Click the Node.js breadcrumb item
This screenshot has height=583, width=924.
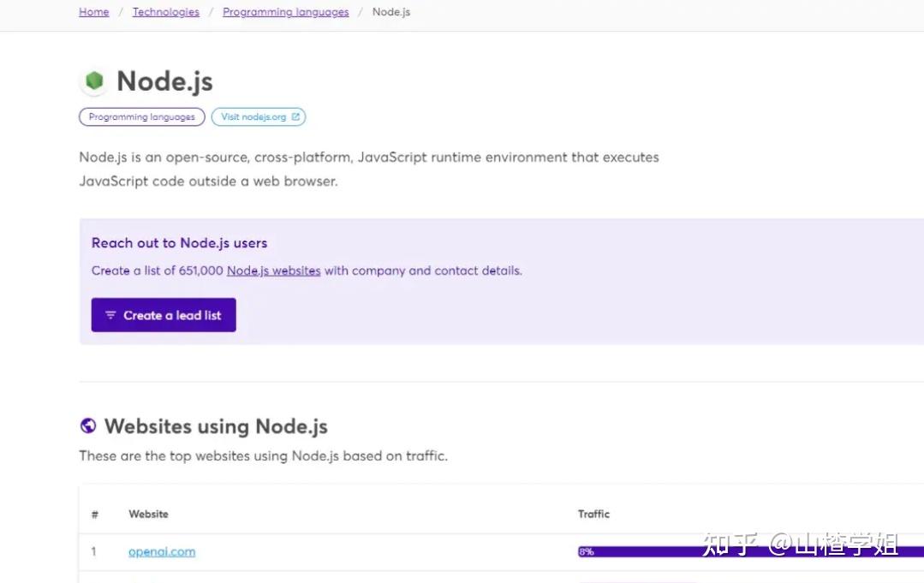pyautogui.click(x=391, y=12)
